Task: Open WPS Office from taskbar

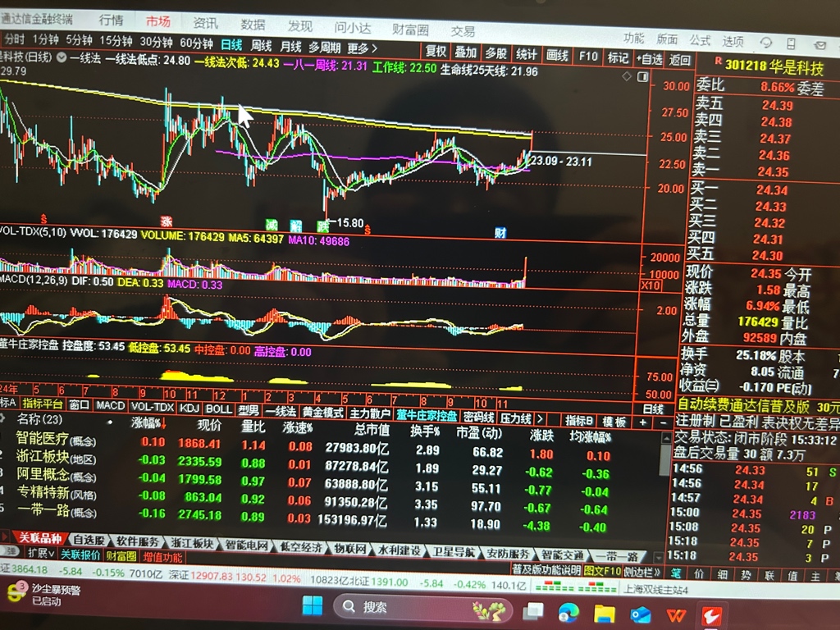Action: (x=676, y=615)
